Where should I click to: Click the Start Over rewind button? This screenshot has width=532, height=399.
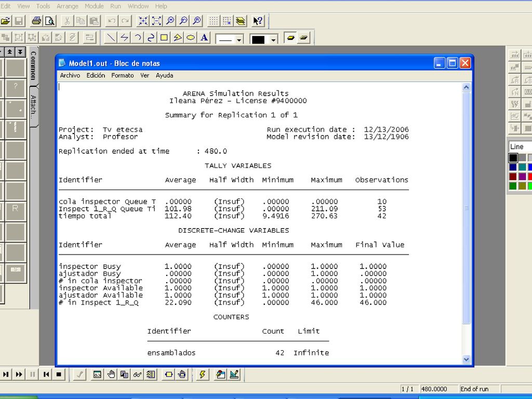coord(46,375)
